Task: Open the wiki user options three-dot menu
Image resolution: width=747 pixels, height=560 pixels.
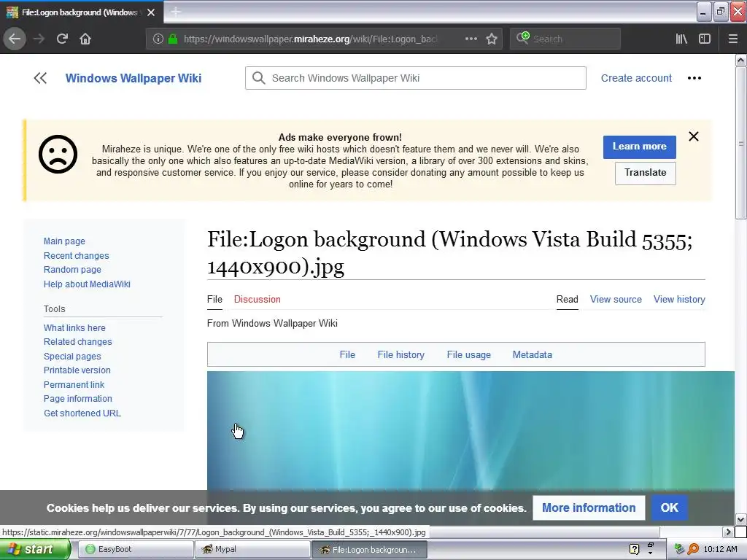Action: pos(694,78)
